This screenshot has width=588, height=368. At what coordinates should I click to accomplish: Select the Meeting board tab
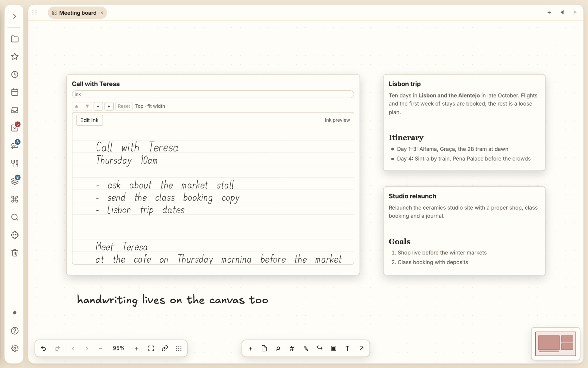pyautogui.click(x=77, y=13)
